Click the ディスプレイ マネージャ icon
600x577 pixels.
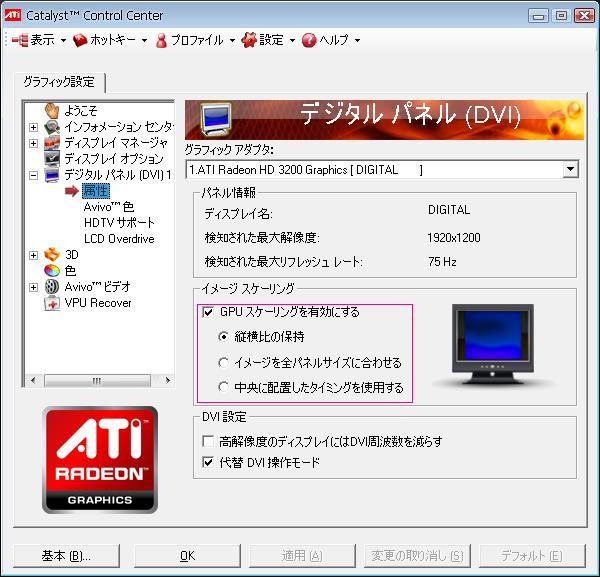coord(52,143)
